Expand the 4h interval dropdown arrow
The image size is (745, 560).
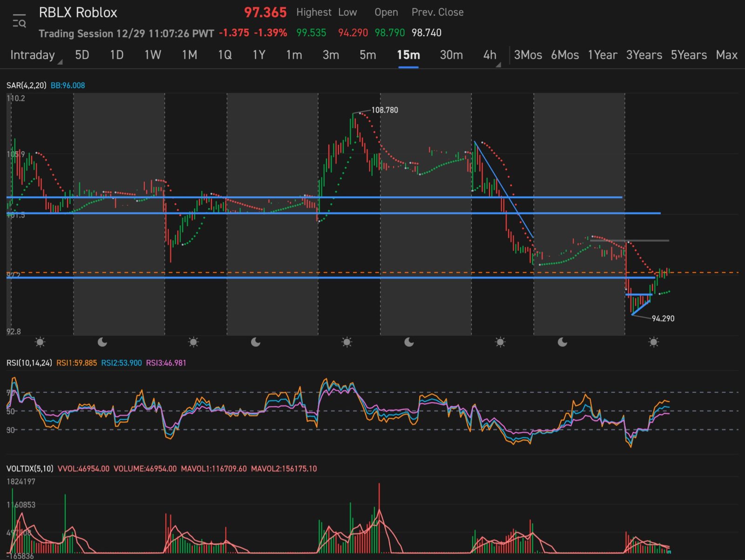click(x=498, y=65)
